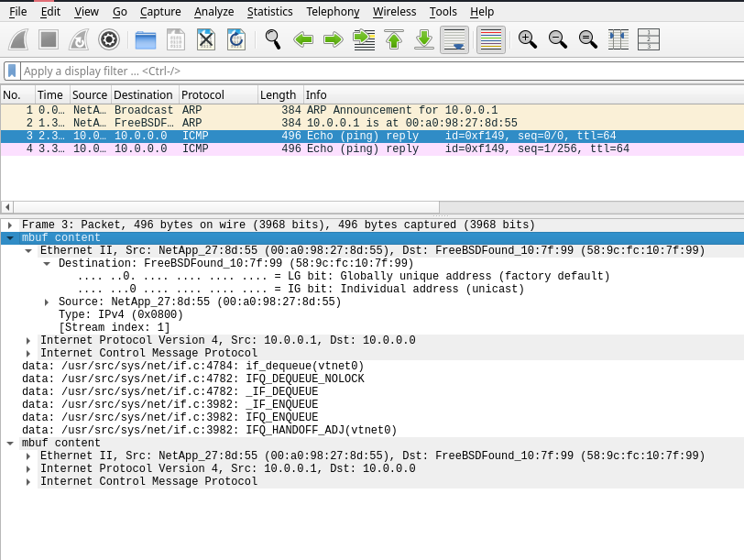Collapse the Ethernet II Destination subtree
The image size is (744, 560).
tap(47, 263)
